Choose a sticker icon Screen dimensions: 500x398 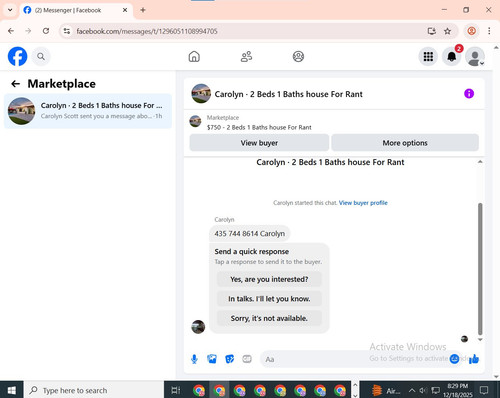pos(230,359)
